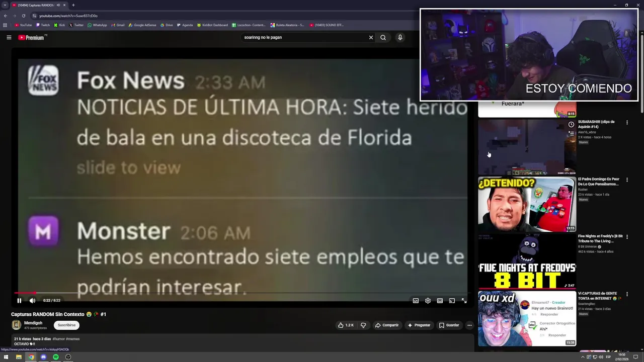
Task: Expand the system tray hidden icons chevron
Action: (x=583, y=357)
